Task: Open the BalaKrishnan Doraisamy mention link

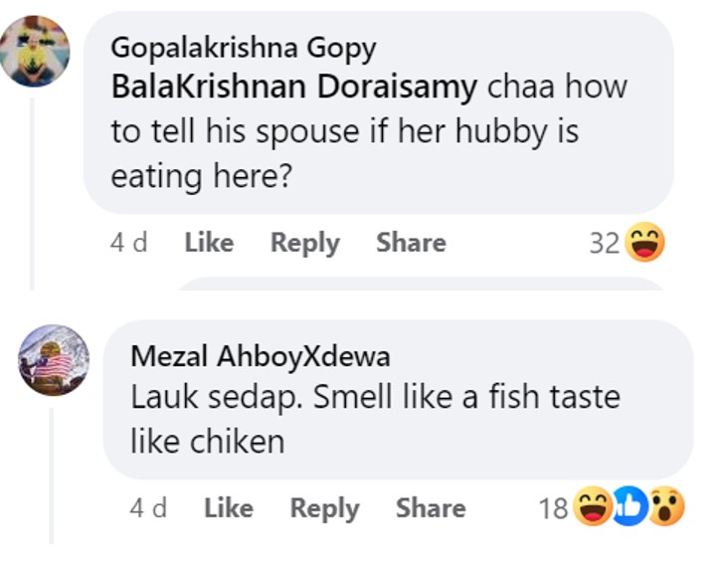Action: click(x=294, y=88)
